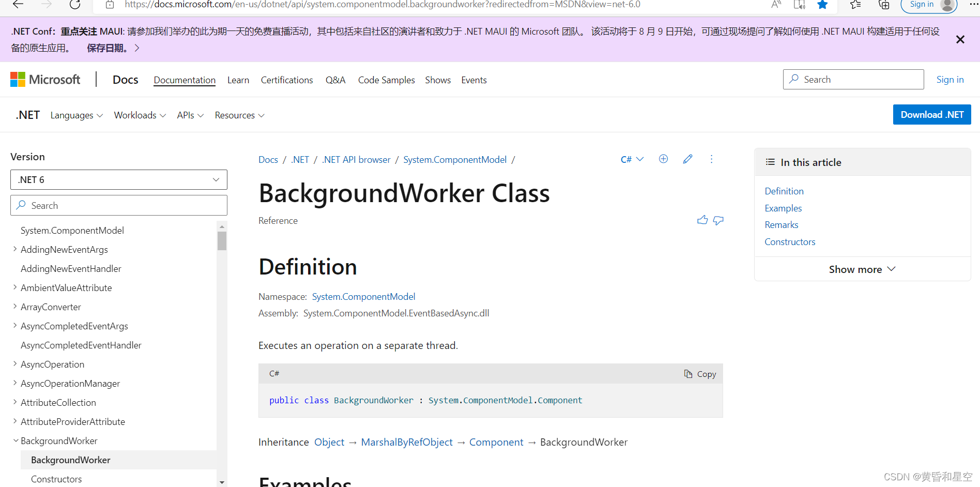Image resolution: width=980 pixels, height=487 pixels.
Task: Click the Copy code icon button
Action: pyautogui.click(x=700, y=374)
